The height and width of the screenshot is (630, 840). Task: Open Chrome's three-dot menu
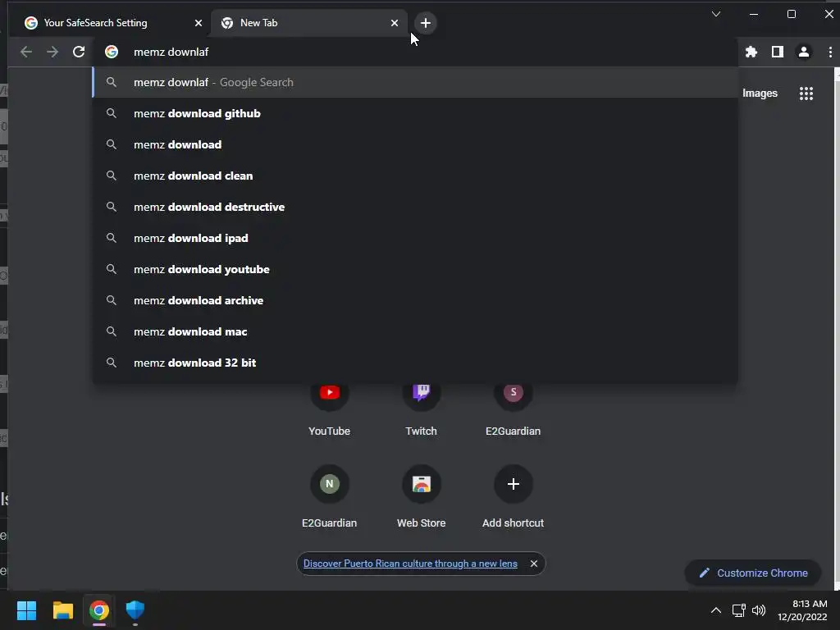830,52
